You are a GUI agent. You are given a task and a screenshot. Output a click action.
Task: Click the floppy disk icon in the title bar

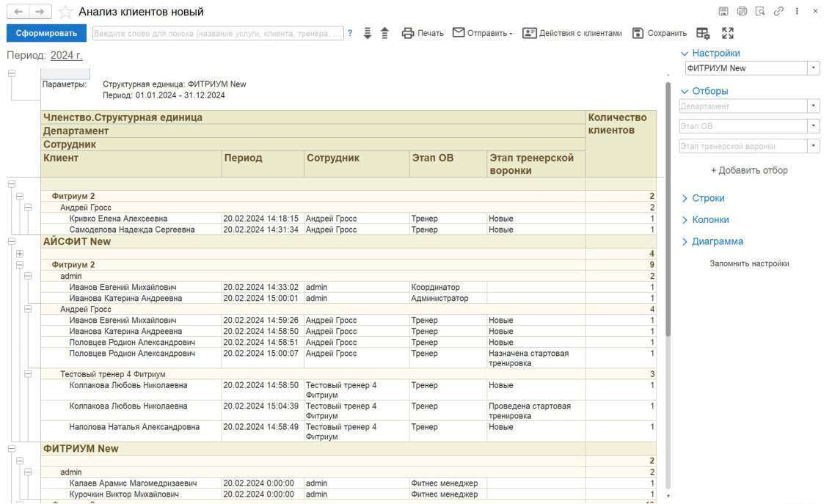click(x=723, y=11)
